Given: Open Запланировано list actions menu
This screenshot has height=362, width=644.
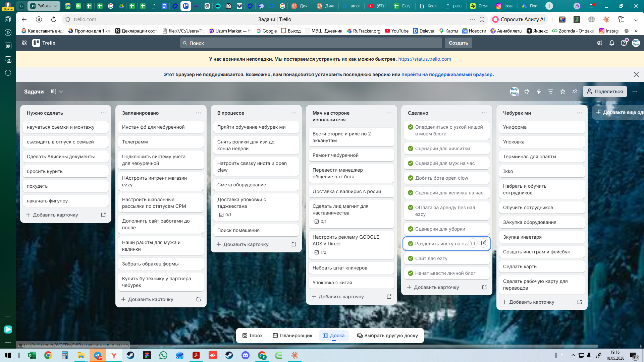Looking at the screenshot, I should 199,113.
